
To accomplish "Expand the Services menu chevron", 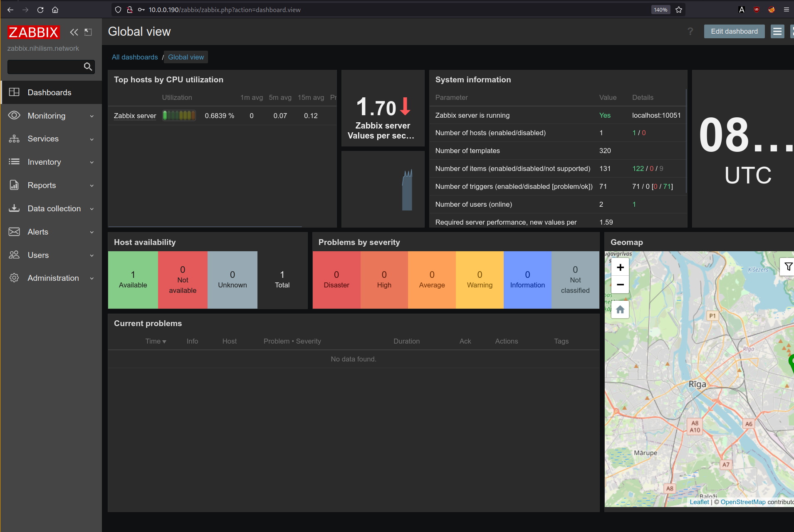I will (x=92, y=139).
